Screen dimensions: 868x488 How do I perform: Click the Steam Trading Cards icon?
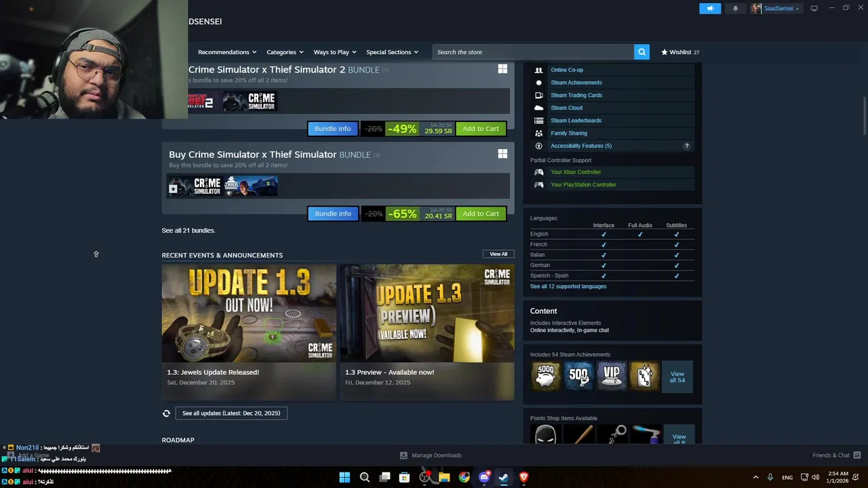538,96
